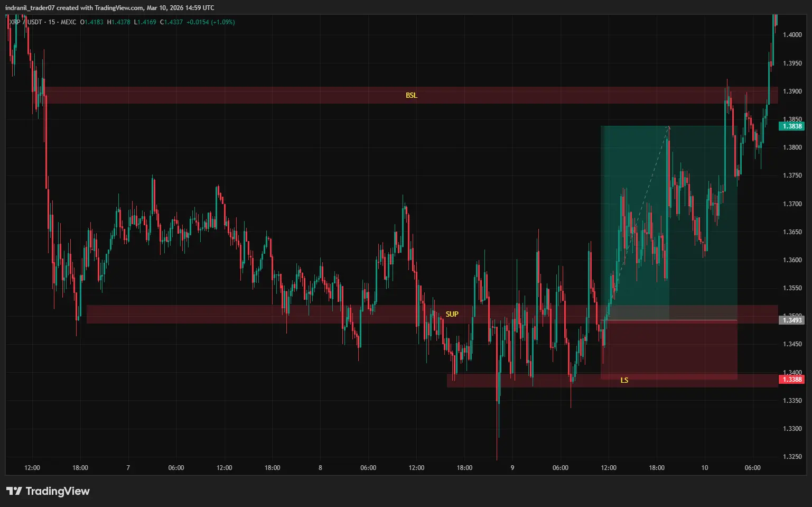Click the red stop-loss area of long position

click(x=669, y=349)
